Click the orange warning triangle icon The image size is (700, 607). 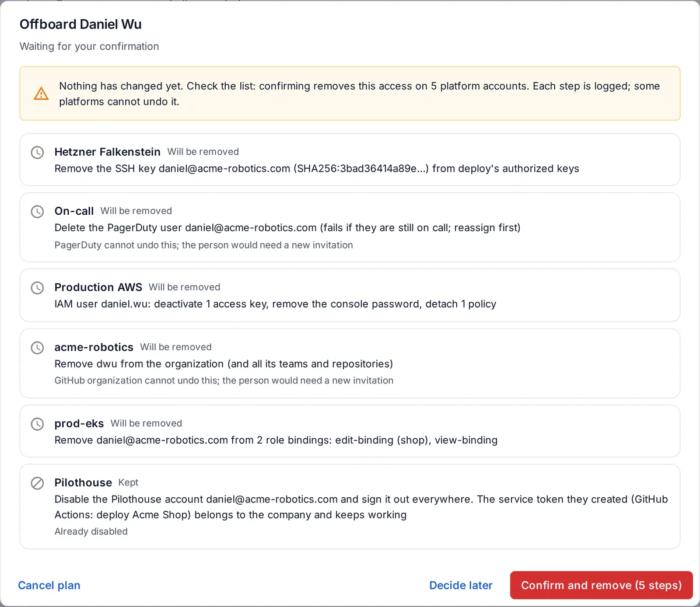pyautogui.click(x=41, y=93)
